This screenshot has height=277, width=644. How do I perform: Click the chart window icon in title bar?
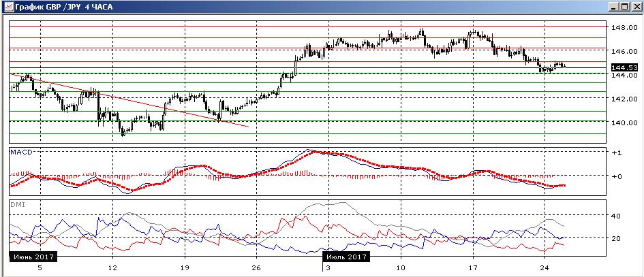pyautogui.click(x=7, y=7)
